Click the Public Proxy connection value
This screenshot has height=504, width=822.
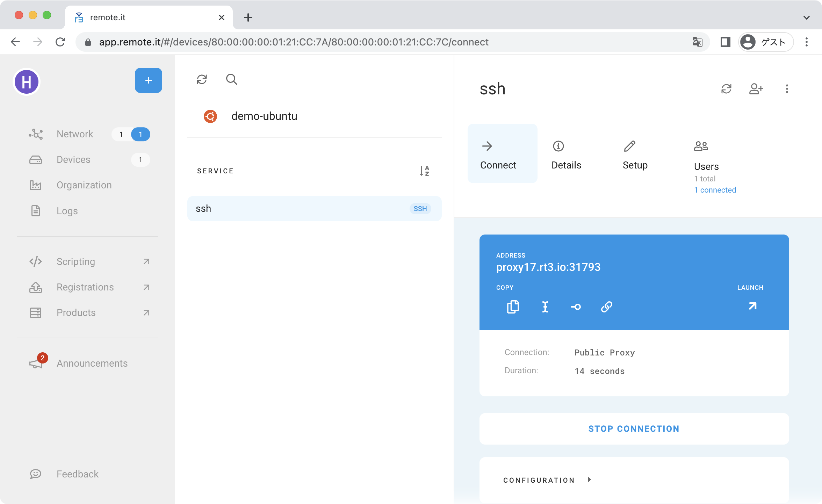pos(605,352)
